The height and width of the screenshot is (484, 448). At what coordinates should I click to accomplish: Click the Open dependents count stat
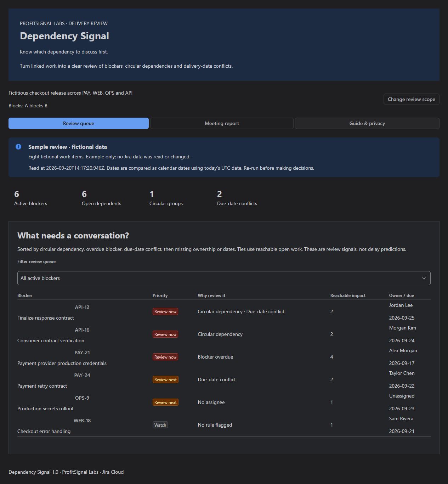coord(101,198)
